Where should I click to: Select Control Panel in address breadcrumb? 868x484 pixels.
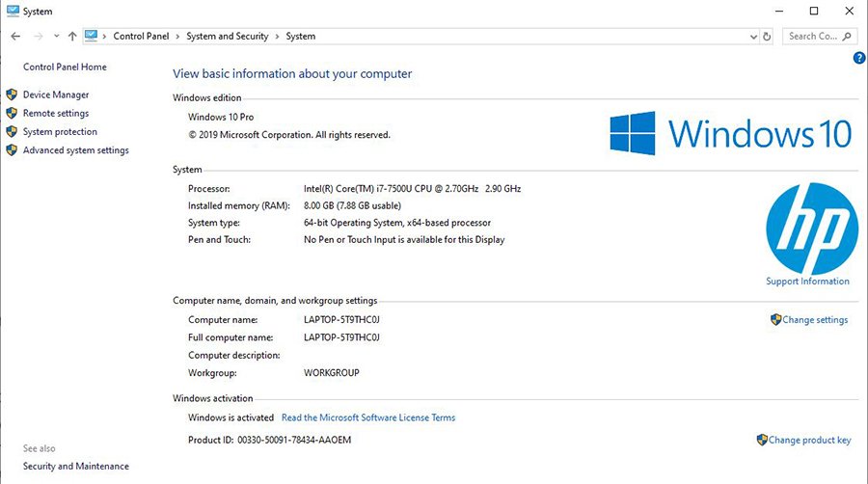[141, 37]
